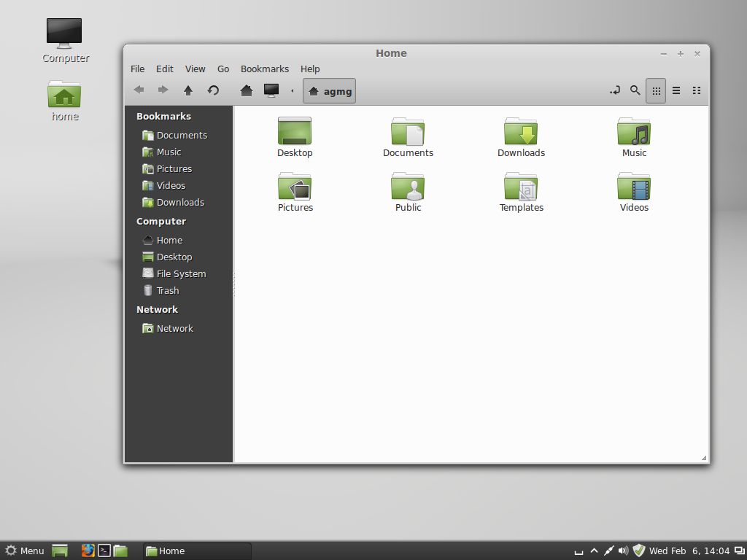Collapse the Computer sidebar section
The height and width of the screenshot is (560, 747).
point(161,222)
